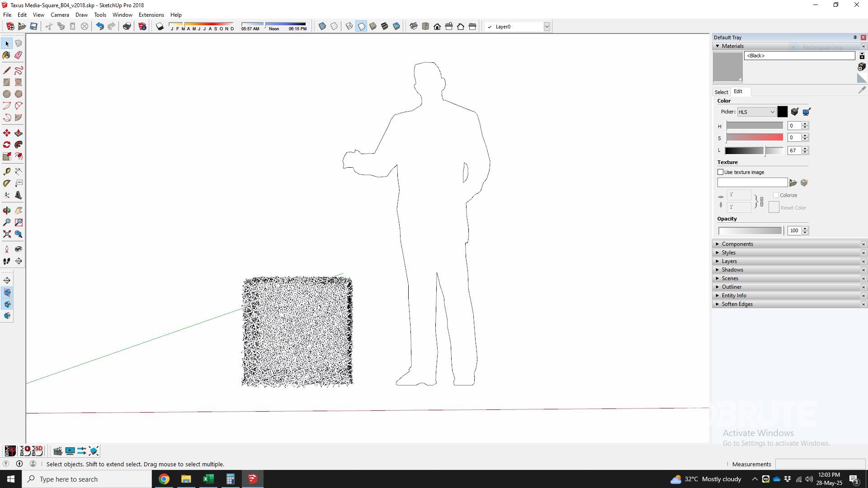Screen dimensions: 868x488
Task: Open the Layer0 layer dropdown
Action: [547, 27]
